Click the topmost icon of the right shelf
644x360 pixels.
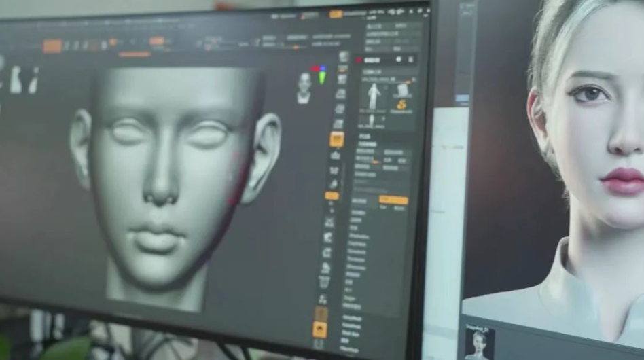[344, 57]
